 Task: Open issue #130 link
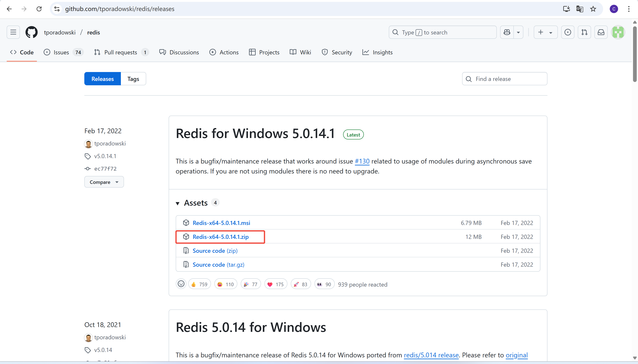pyautogui.click(x=362, y=161)
